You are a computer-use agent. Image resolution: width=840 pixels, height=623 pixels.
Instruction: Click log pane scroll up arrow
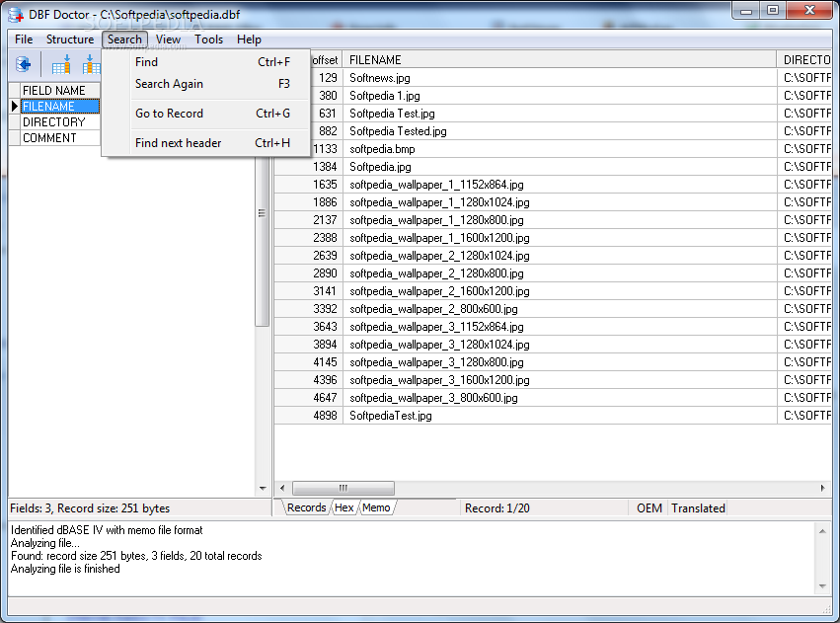822,531
